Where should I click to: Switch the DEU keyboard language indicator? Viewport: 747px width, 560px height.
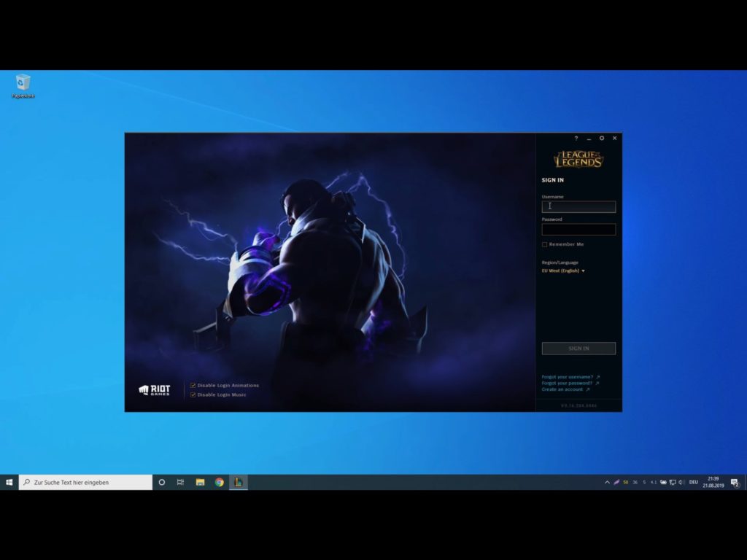pos(693,482)
